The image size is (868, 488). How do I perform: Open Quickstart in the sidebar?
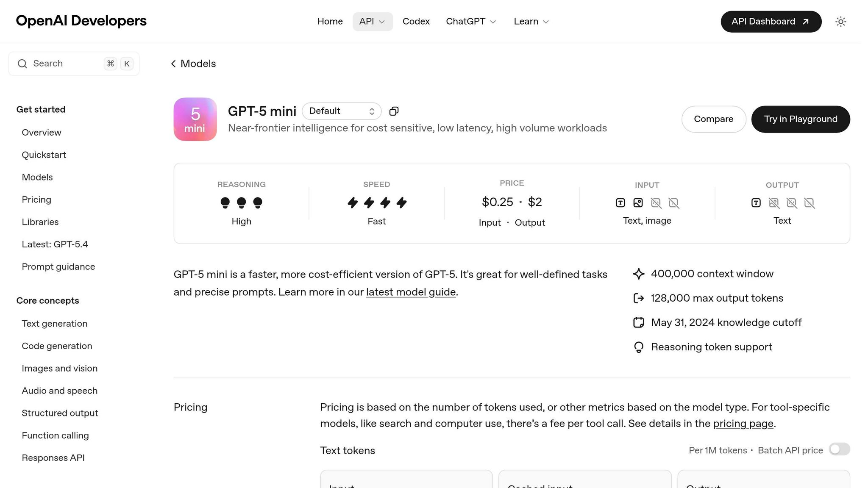44,155
